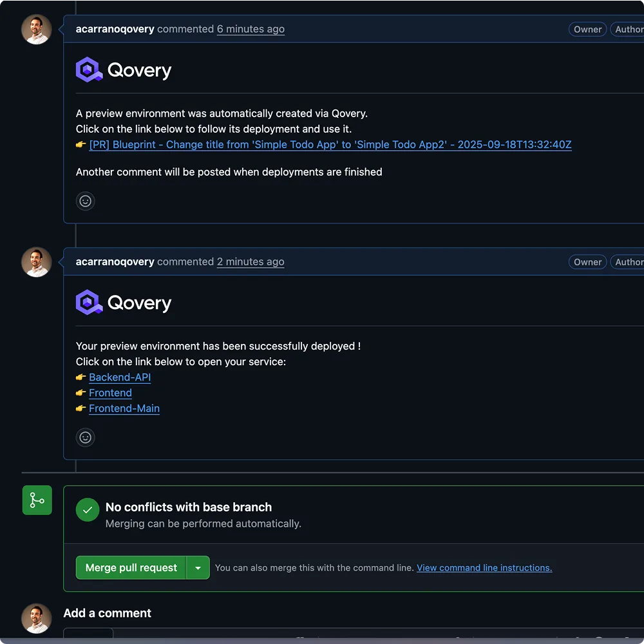Open avatar of the 2 minutes ago commenter
The image size is (644, 644).
[x=37, y=262]
